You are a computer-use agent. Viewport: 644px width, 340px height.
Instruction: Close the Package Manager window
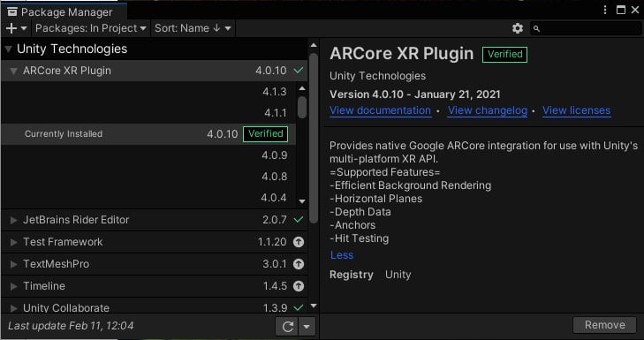pos(635,10)
